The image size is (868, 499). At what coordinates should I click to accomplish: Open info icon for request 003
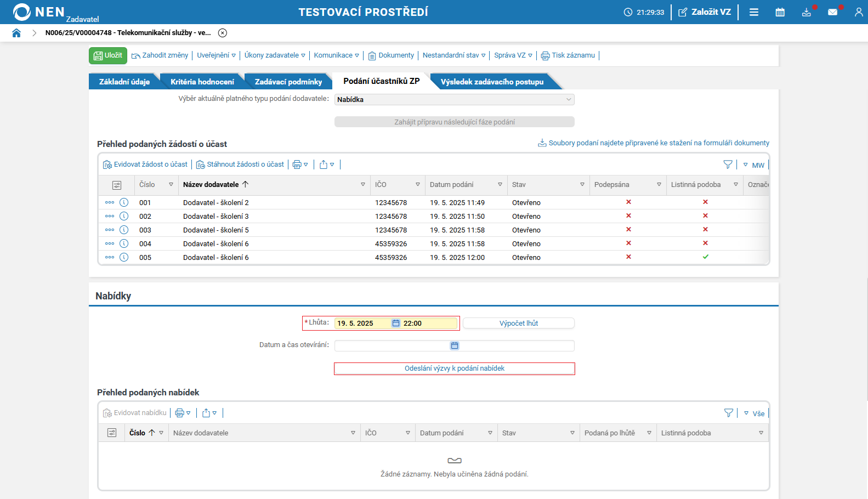124,230
